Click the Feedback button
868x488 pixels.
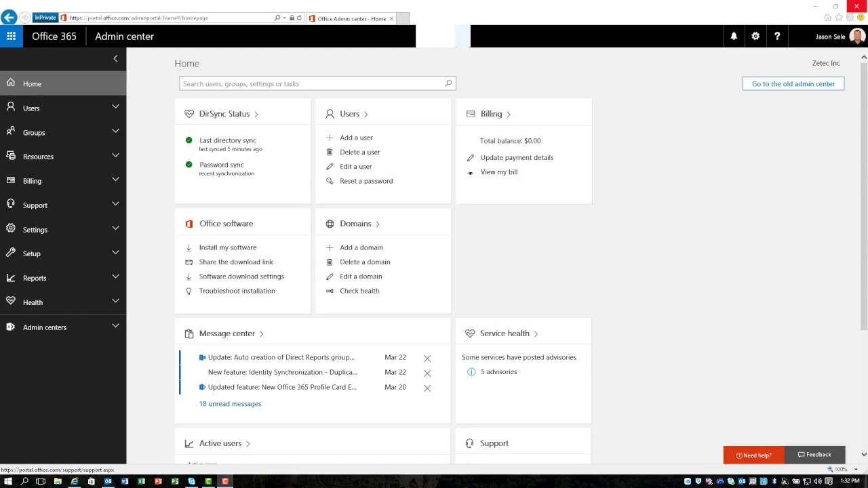click(x=814, y=455)
